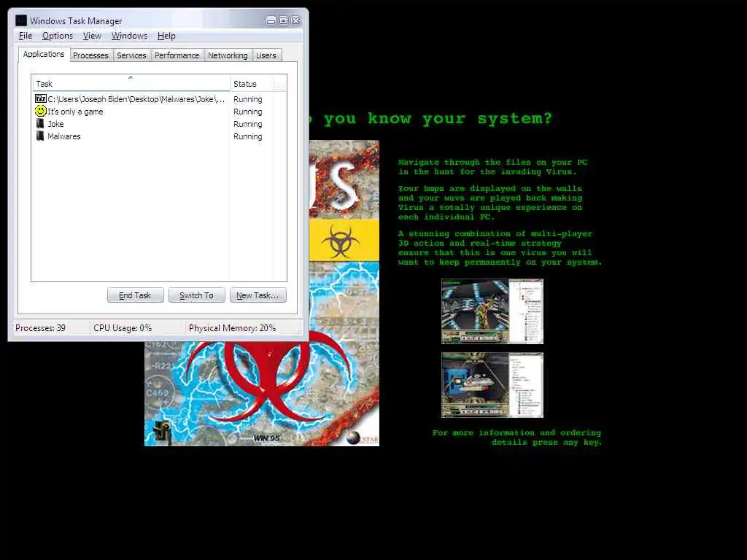Select the Applications tab
The image size is (747, 560).
[x=44, y=54]
